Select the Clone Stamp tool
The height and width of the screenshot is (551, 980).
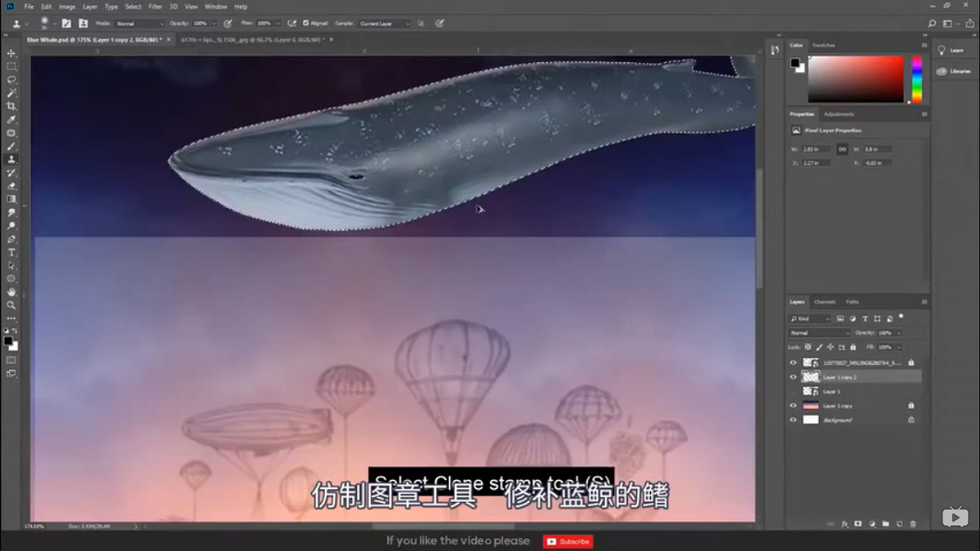click(x=11, y=160)
